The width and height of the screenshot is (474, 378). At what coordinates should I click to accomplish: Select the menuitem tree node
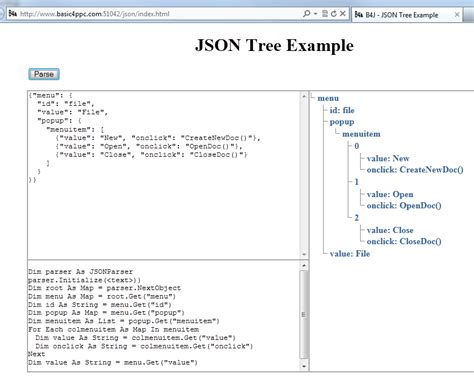361,134
